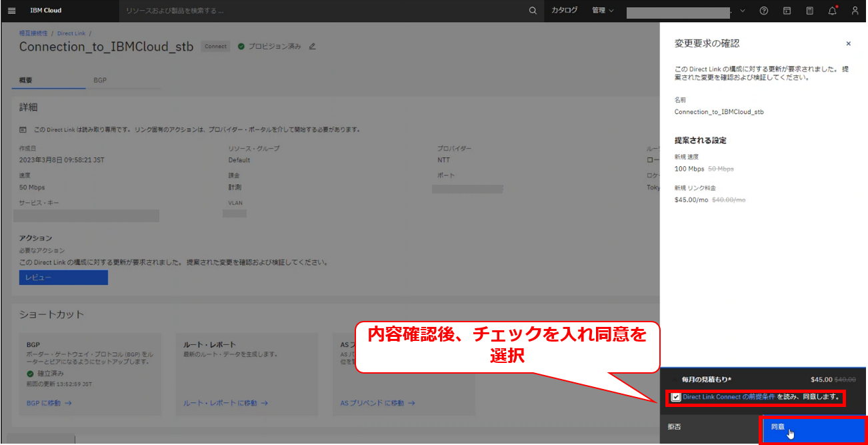Click the 相互接続性 breadcrumb link
This screenshot has height=445, width=868.
point(33,33)
